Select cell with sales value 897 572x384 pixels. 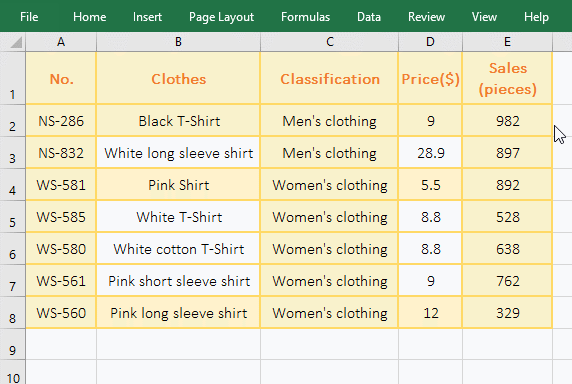coord(507,153)
